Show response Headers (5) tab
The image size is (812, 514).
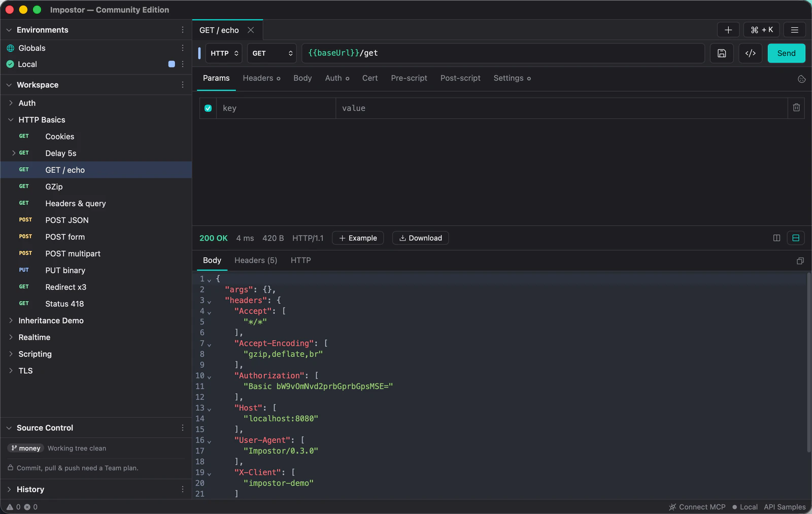tap(256, 260)
